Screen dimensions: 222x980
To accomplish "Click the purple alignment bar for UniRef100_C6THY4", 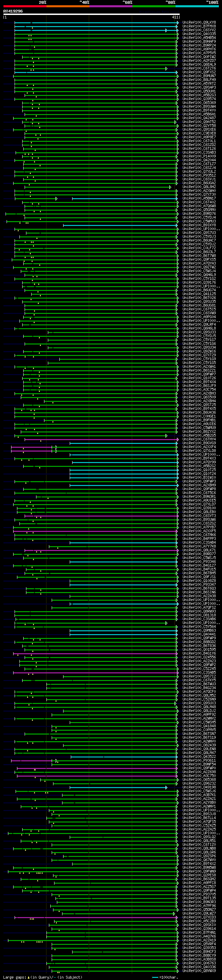I will tap(101, 439).
